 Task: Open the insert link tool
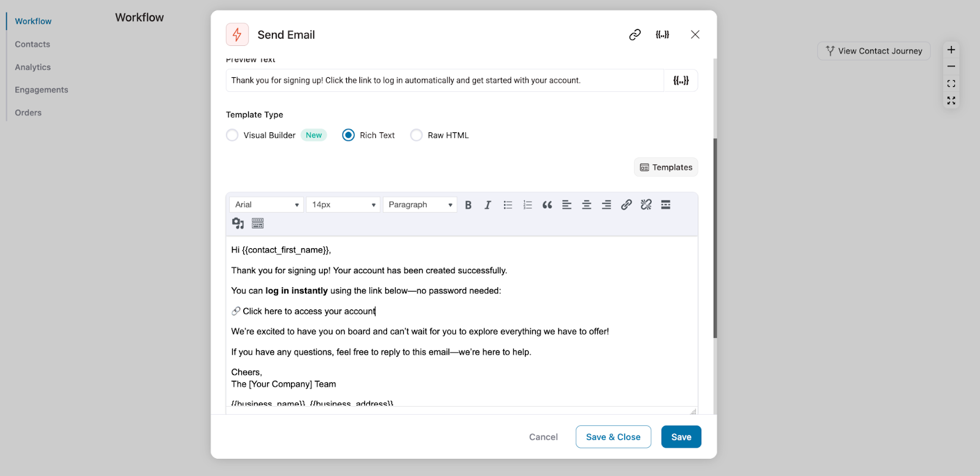point(625,204)
